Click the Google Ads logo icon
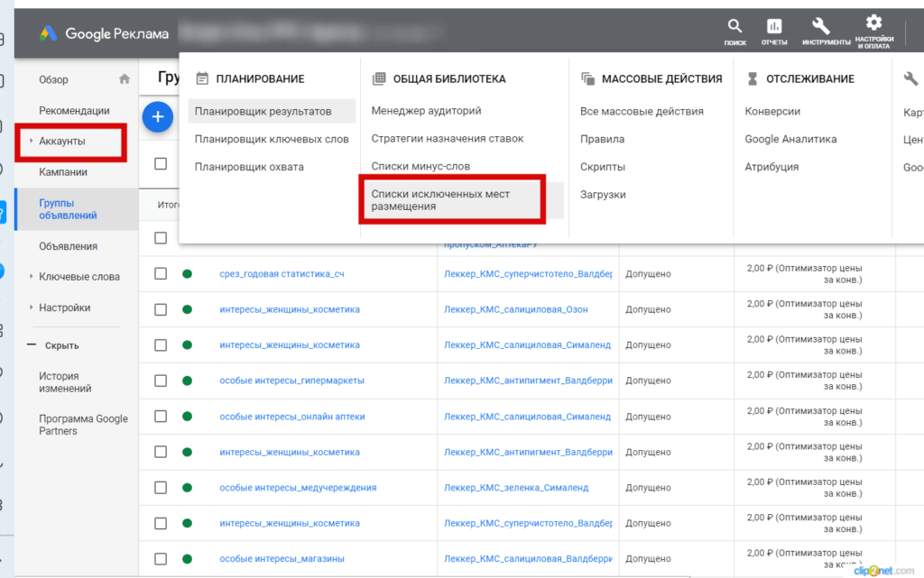Viewport: 924px width, 578px height. 48,33
